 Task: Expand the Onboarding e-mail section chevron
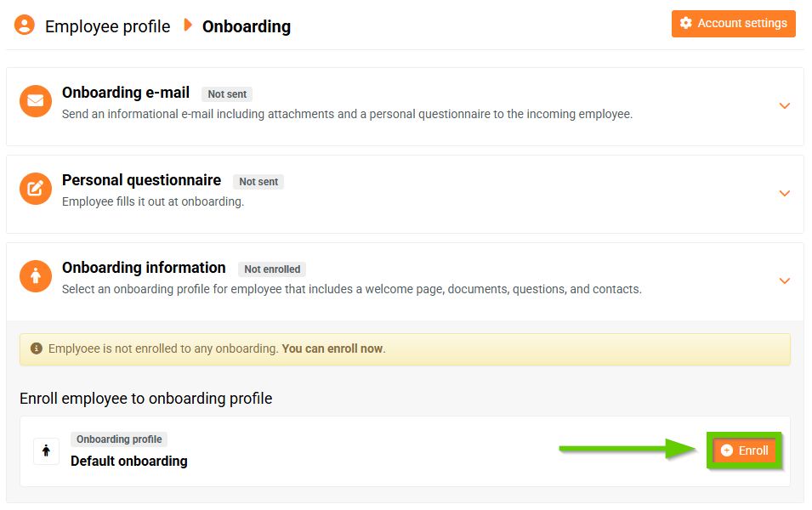784,106
